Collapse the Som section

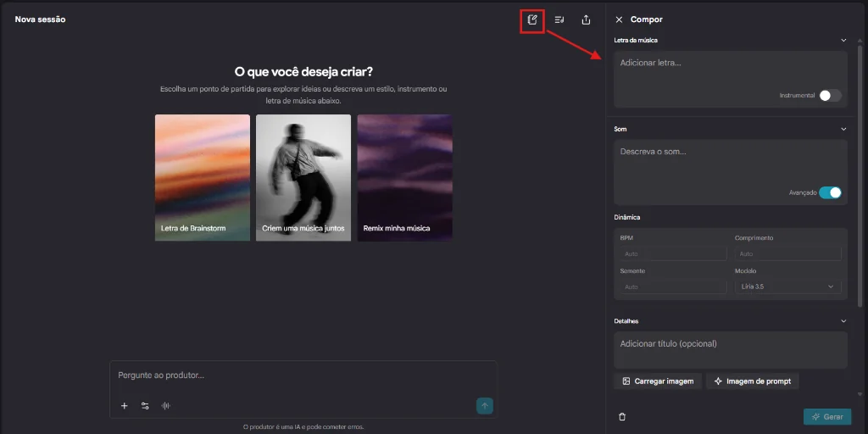(x=843, y=129)
